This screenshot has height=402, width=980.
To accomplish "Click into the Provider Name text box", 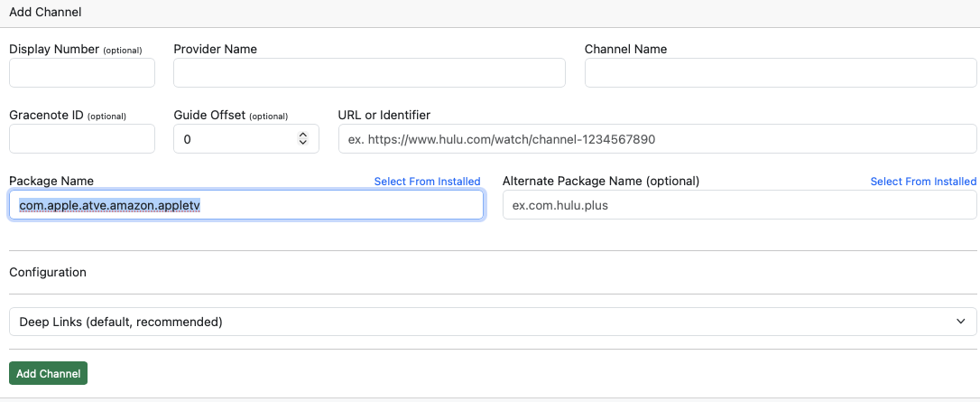I will pos(369,73).
